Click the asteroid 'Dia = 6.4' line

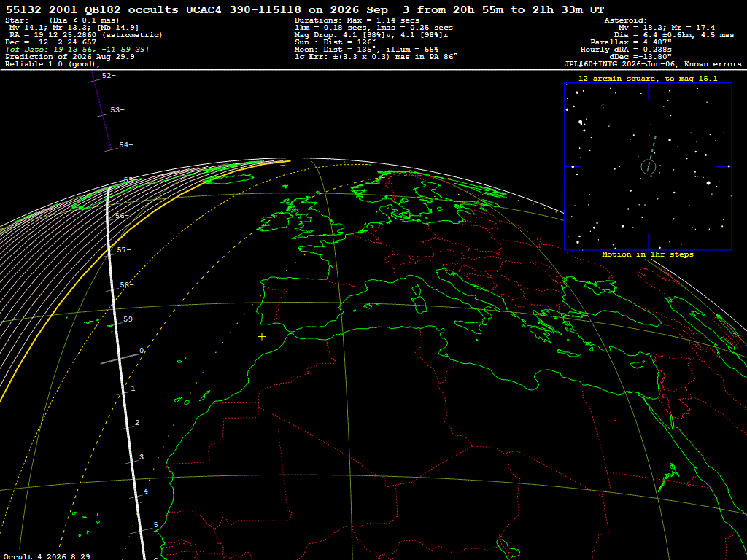click(x=673, y=35)
